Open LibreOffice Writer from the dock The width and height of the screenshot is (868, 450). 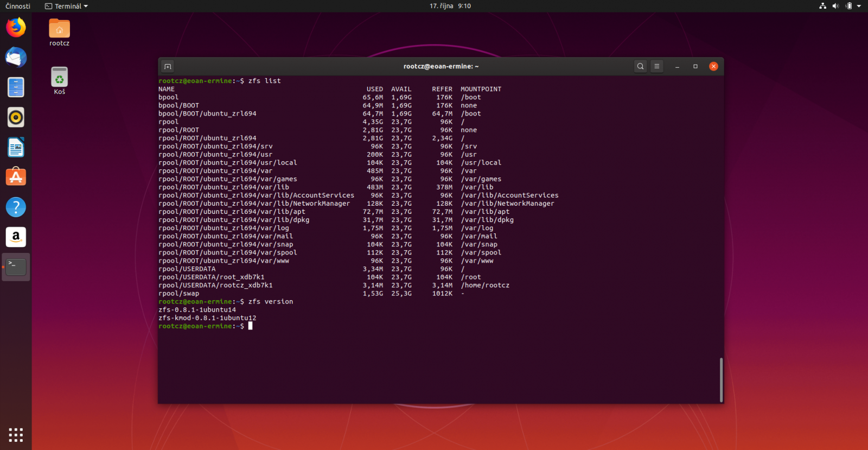[16, 147]
